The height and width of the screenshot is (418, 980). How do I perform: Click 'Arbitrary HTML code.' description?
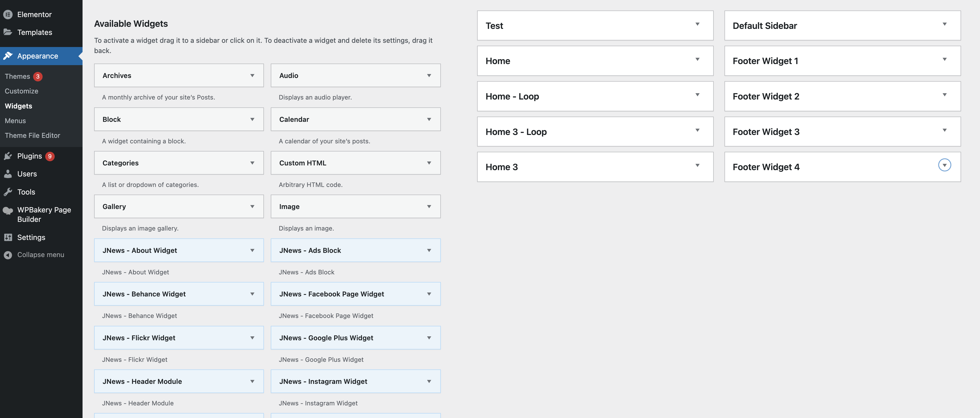pos(311,185)
